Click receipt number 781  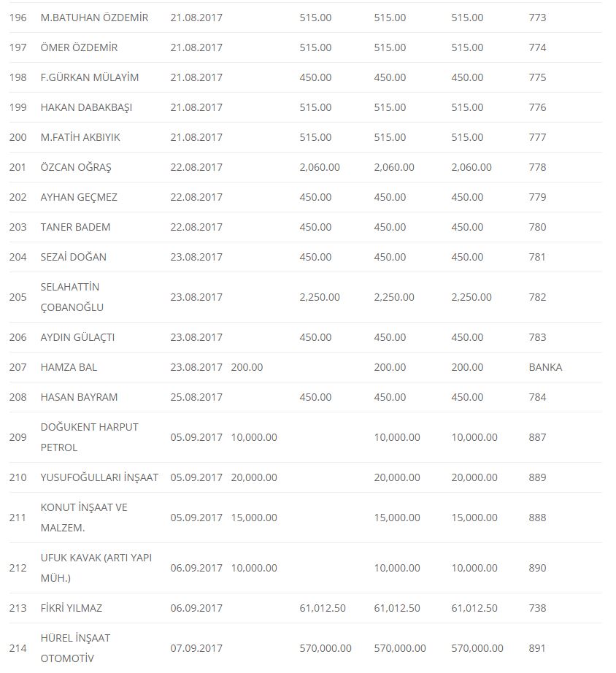(537, 257)
